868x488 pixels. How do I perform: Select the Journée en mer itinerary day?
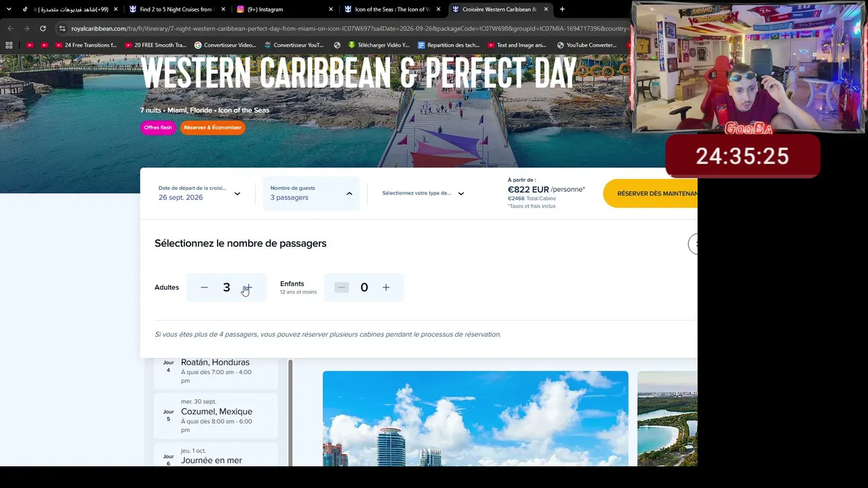click(x=216, y=455)
